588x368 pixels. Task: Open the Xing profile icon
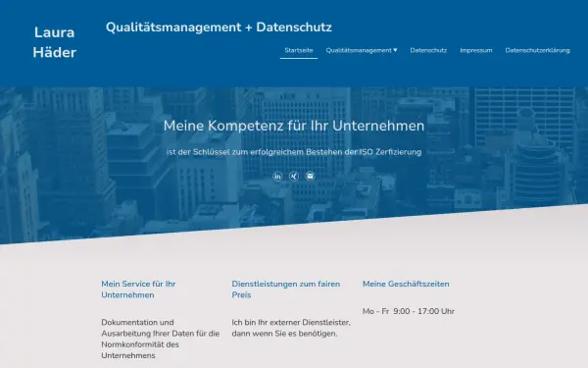click(x=294, y=176)
